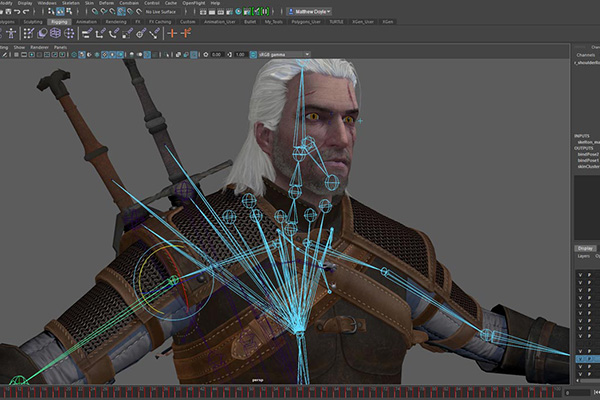Switch to the XGen_User shelf tab
600x400 pixels.
[x=363, y=22]
